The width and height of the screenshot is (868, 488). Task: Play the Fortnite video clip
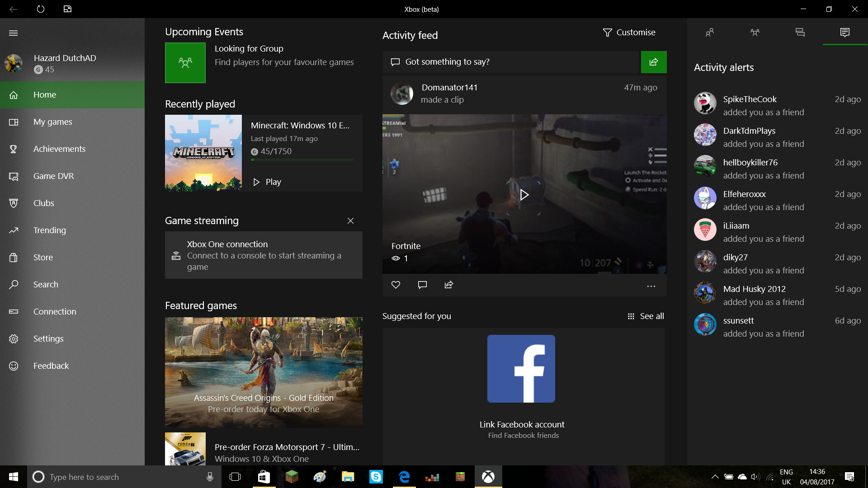click(524, 195)
